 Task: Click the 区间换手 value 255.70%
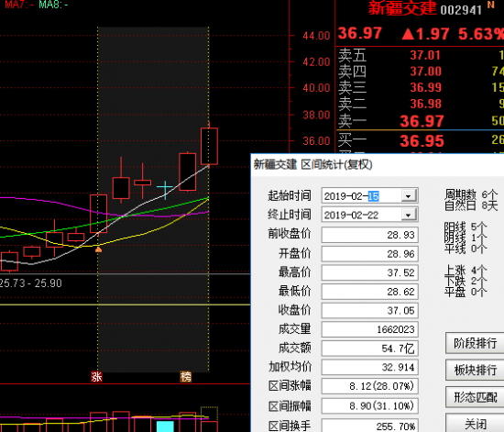coord(369,426)
